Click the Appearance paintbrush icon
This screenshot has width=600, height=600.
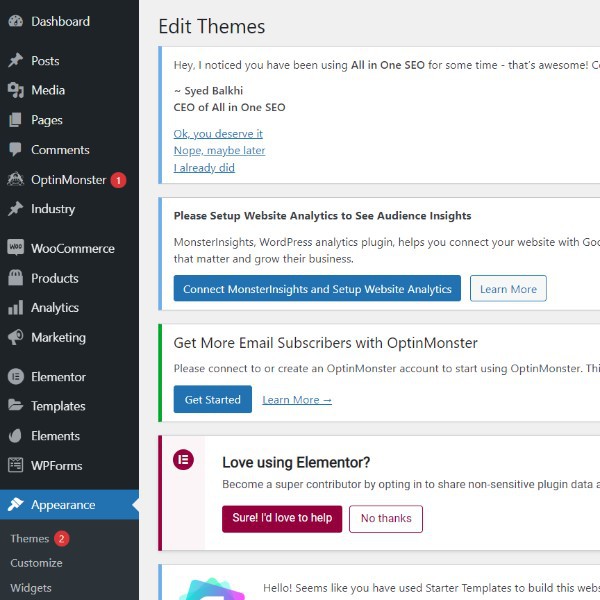[16, 504]
